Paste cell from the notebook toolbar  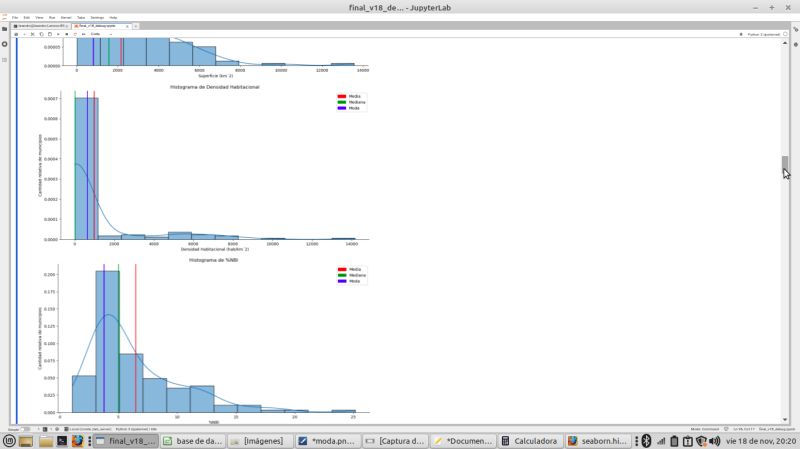49,34
